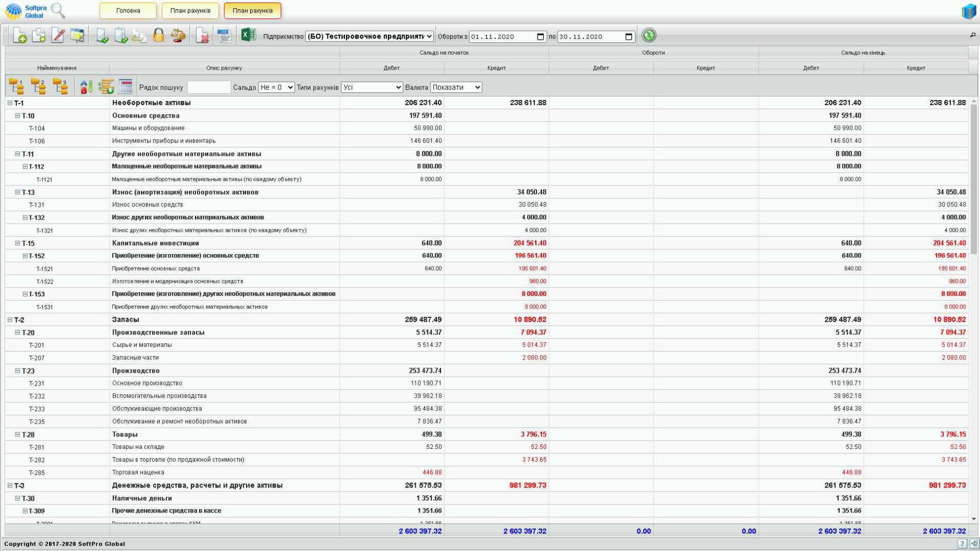Open calendar picker for the start date
This screenshot has height=551, width=980.
coord(540,37)
